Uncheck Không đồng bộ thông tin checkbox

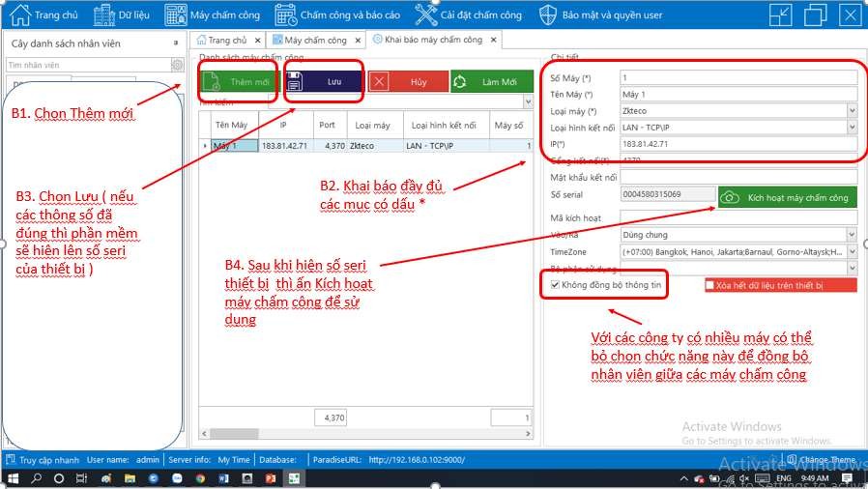coord(555,285)
